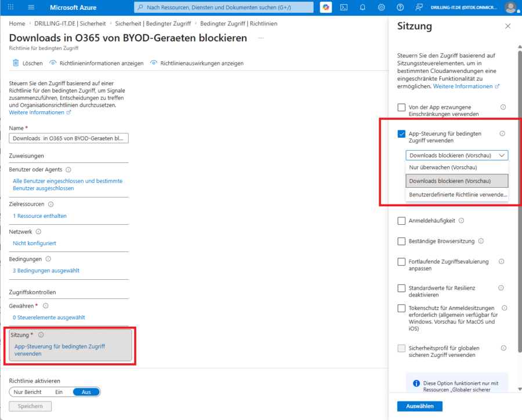
Task: Show info tooltip for Netzwerk
Action: 38,232
